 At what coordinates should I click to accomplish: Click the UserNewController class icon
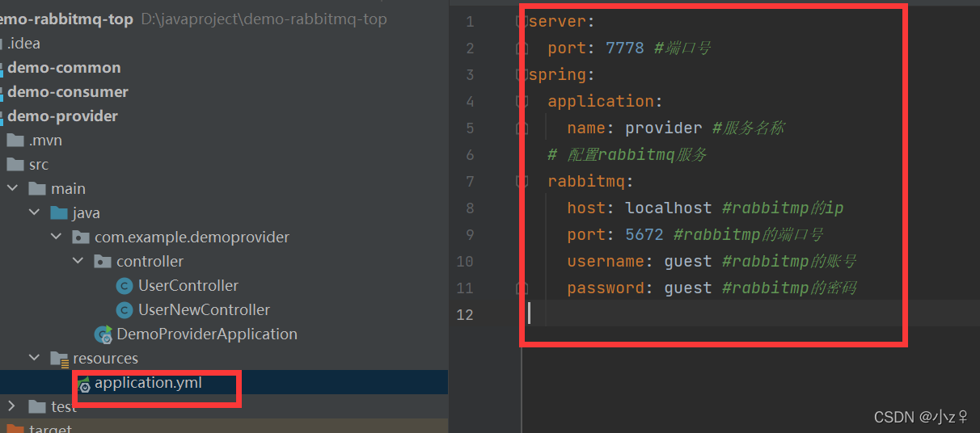tap(125, 310)
